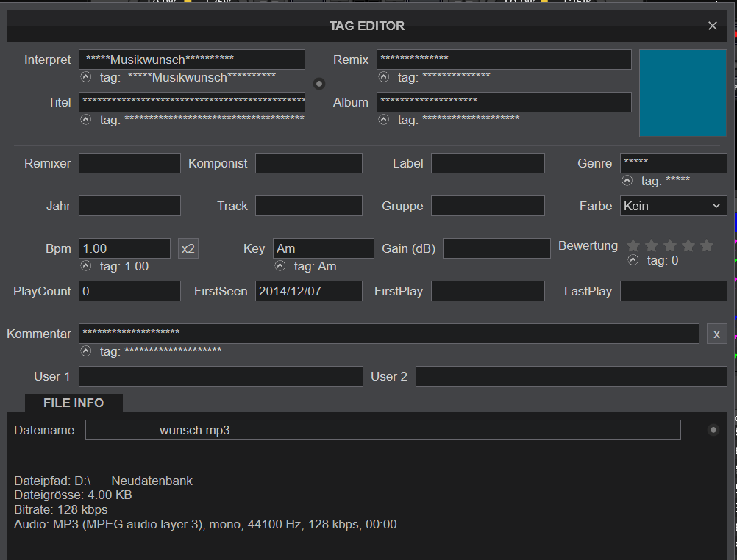Image resolution: width=737 pixels, height=560 pixels.
Task: Click the 'tag: 0' text under Bewertung
Action: (x=662, y=260)
